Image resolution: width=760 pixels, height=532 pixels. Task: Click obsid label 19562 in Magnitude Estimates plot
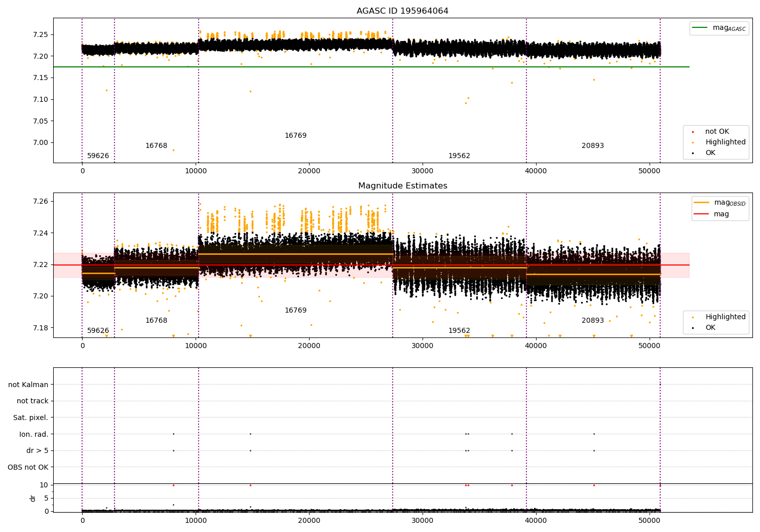(x=459, y=331)
